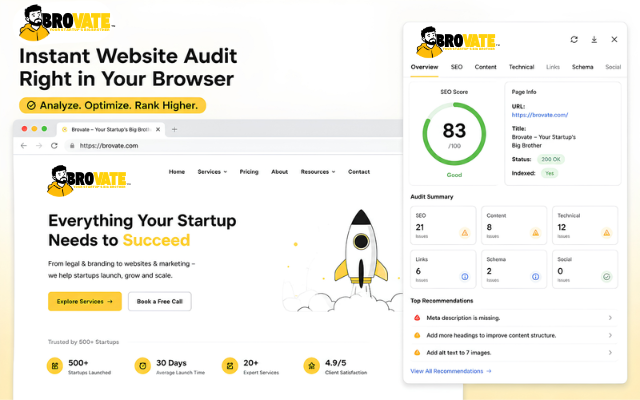640x400 pixels.
Task: Click the info icon on the Links card
Action: [464, 277]
